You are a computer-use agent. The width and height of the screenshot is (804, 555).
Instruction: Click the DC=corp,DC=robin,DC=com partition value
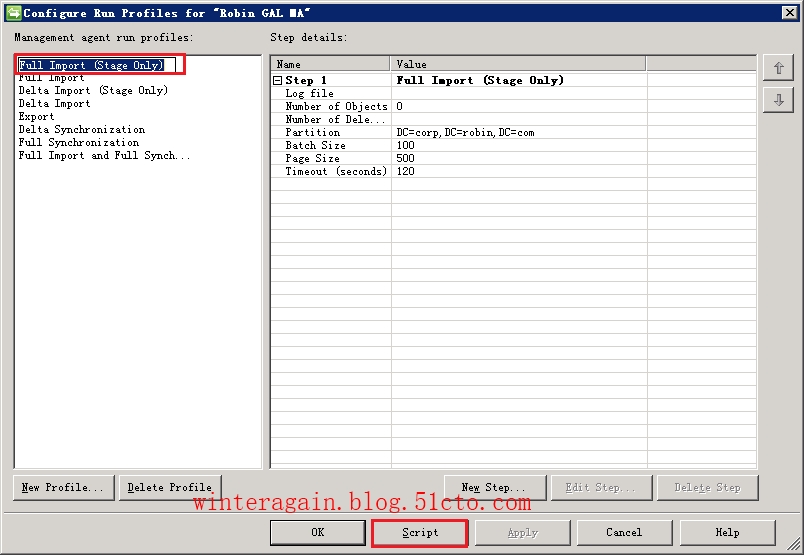(x=465, y=132)
